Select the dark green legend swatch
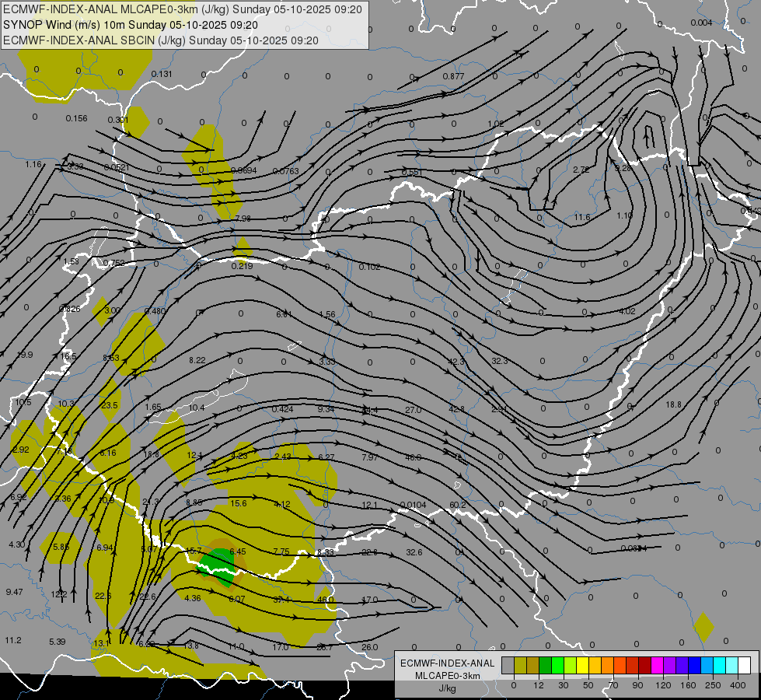The width and height of the screenshot is (761, 700). (x=545, y=666)
